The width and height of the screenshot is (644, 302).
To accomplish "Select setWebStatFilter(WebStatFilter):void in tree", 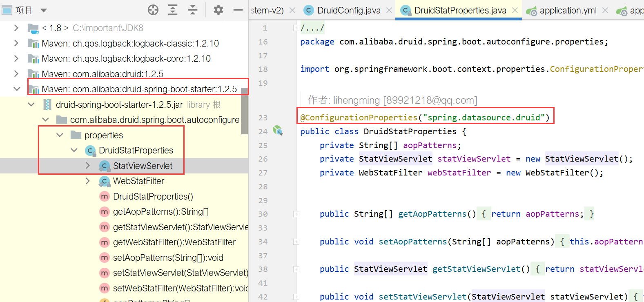I will coord(181,288).
